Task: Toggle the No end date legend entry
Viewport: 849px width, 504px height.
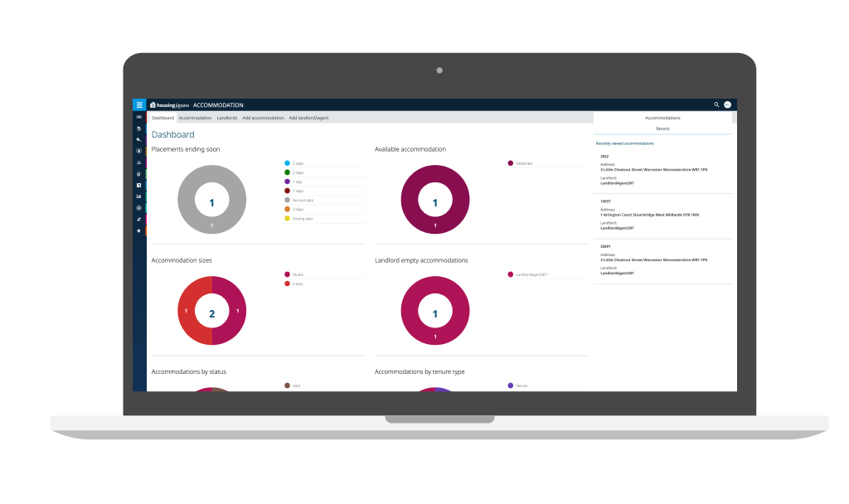Action: (x=298, y=201)
